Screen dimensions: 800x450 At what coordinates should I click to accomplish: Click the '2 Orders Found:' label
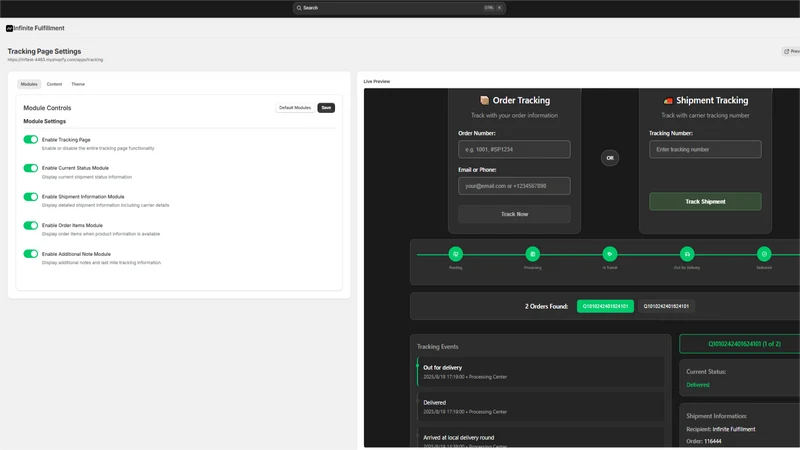(x=546, y=306)
